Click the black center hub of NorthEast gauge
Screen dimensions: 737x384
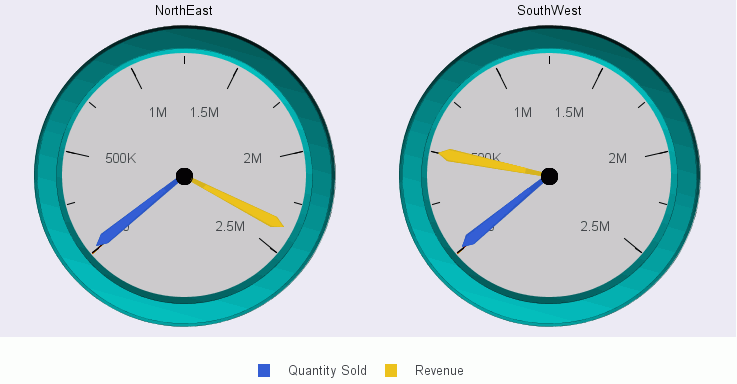[x=184, y=177]
